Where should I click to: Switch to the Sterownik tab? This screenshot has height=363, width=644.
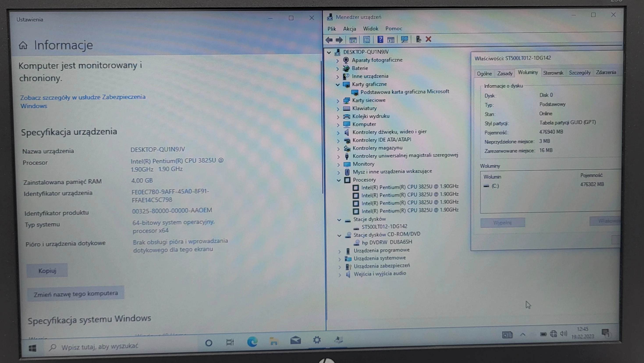tap(553, 73)
